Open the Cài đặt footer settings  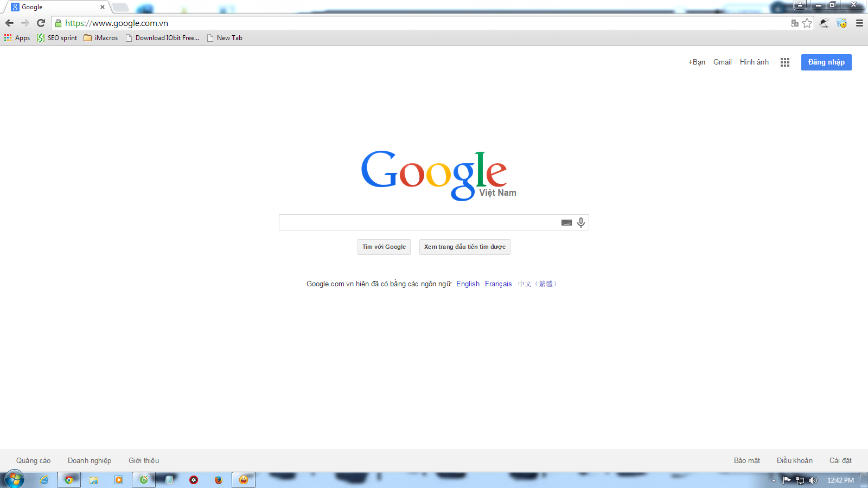[840, 460]
